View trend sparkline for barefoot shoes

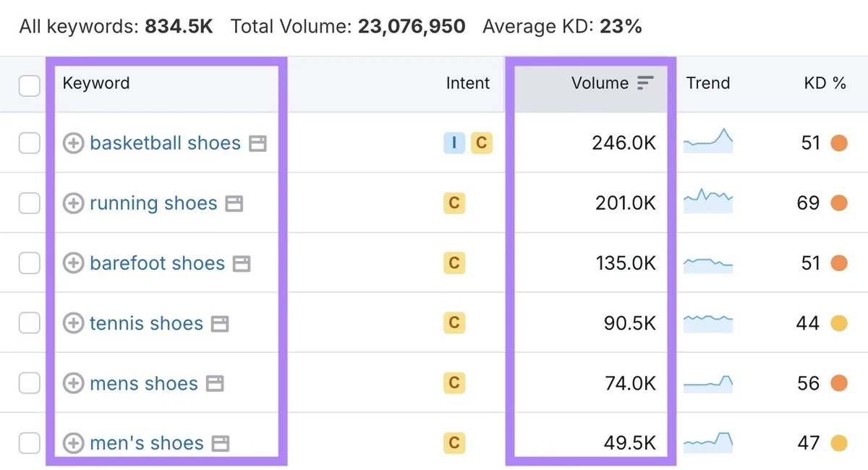coord(708,264)
